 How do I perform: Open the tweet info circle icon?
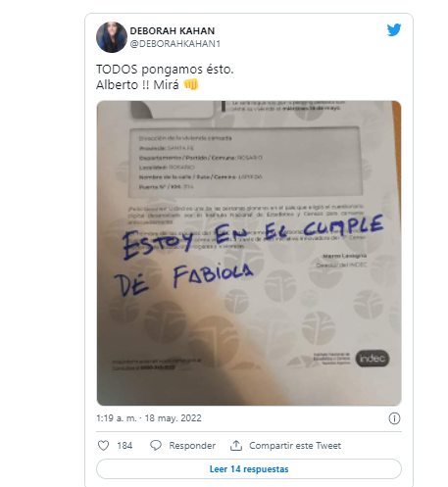coord(394,418)
